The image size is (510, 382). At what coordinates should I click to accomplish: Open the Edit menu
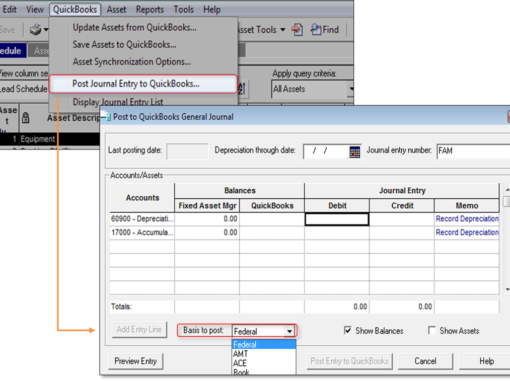[9, 9]
